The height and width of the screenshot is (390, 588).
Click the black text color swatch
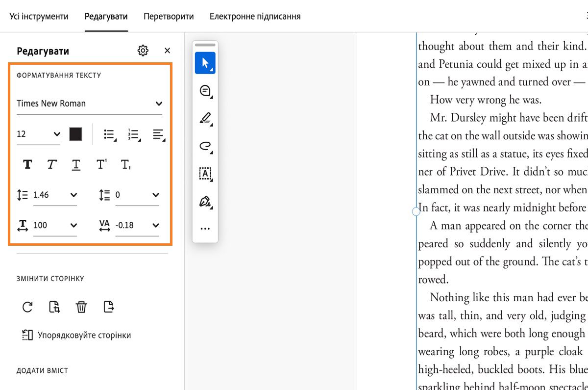(75, 134)
